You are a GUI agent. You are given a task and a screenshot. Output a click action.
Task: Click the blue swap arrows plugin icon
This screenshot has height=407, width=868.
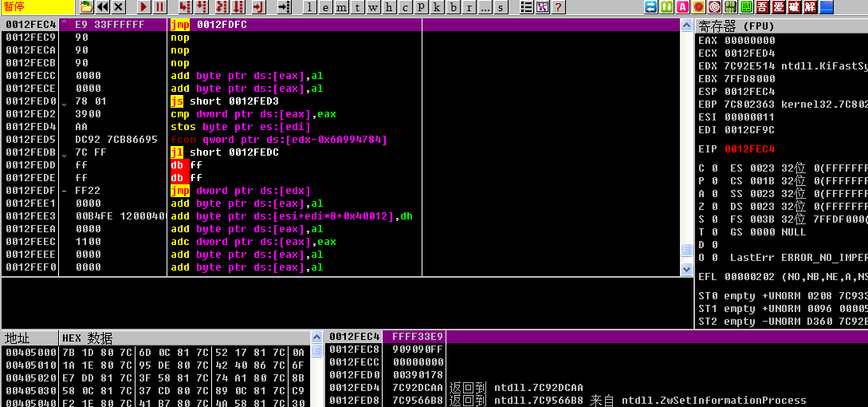[650, 7]
